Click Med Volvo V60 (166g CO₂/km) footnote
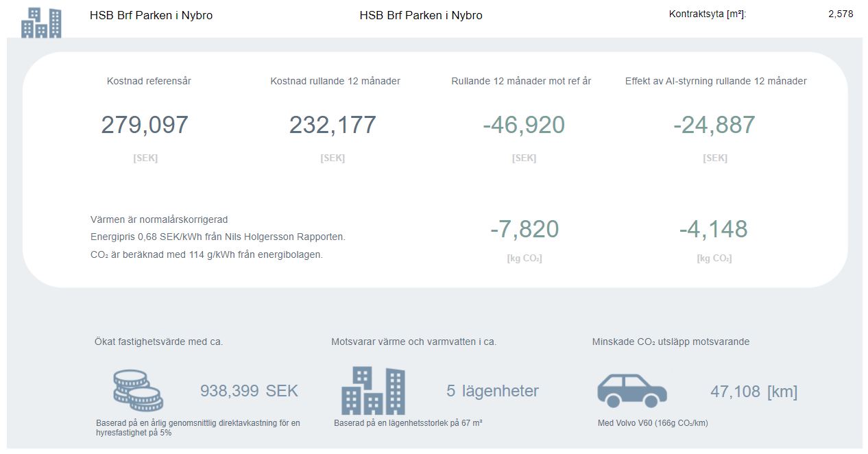 [x=653, y=423]
